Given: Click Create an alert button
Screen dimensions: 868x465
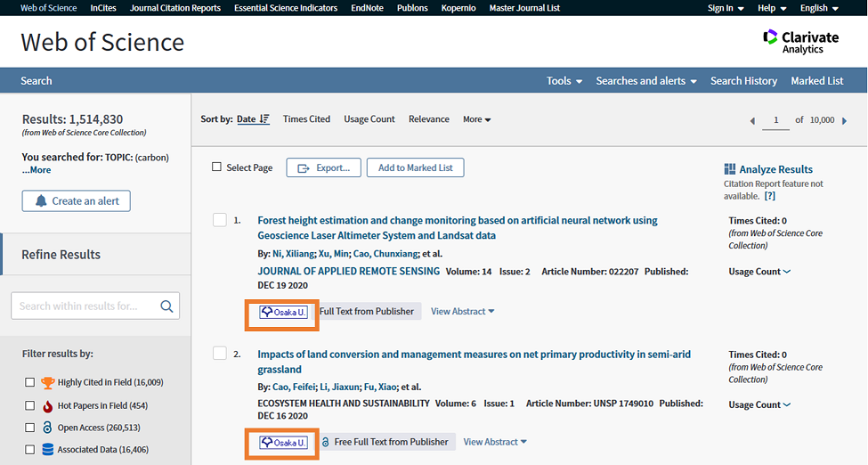Looking at the screenshot, I should tap(77, 200).
